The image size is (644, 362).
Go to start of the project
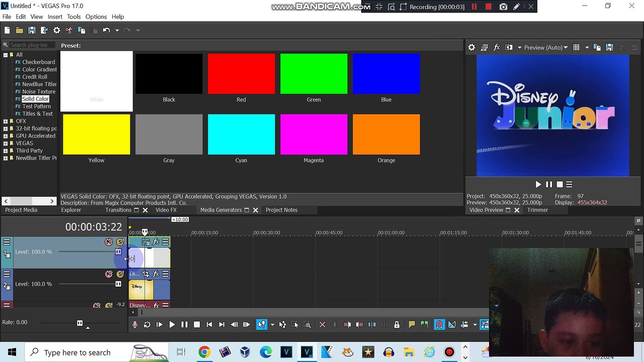209,325
